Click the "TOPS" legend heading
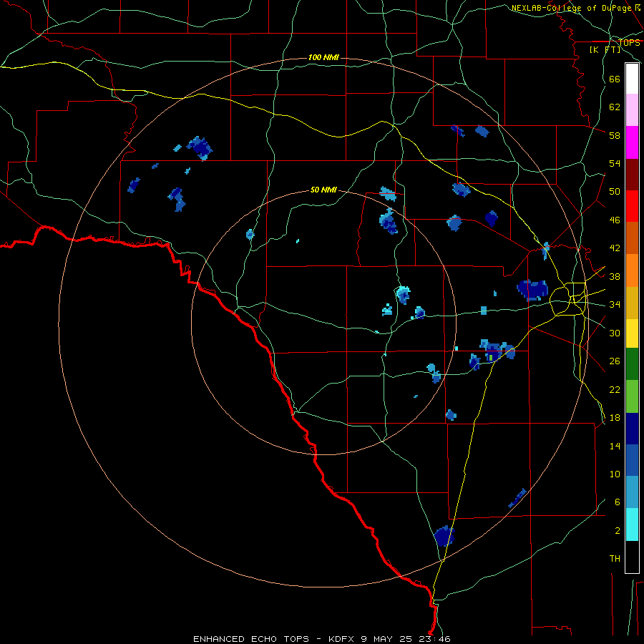Screen dimensions: 644x644 [x=629, y=43]
